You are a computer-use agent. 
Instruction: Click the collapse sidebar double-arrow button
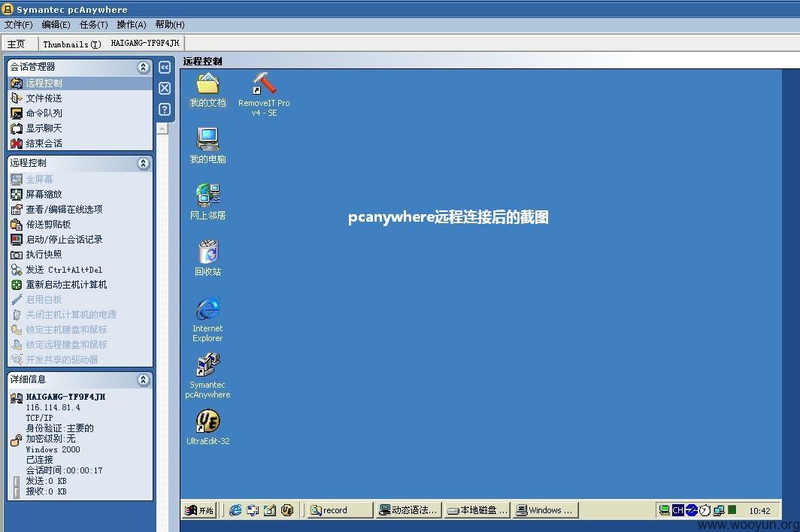pyautogui.click(x=164, y=68)
